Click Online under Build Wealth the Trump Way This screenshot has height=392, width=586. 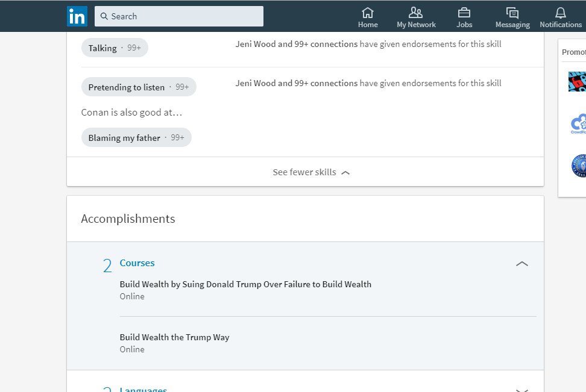click(x=132, y=349)
